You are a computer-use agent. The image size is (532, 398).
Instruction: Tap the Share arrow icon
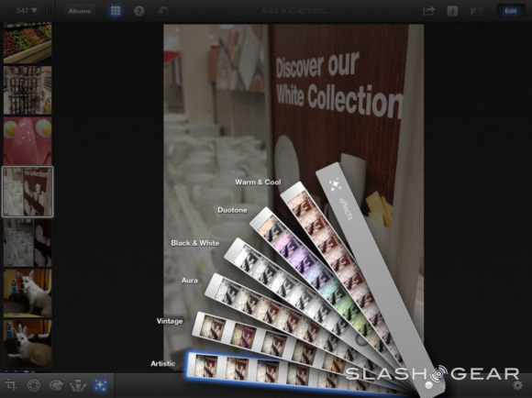(428, 11)
